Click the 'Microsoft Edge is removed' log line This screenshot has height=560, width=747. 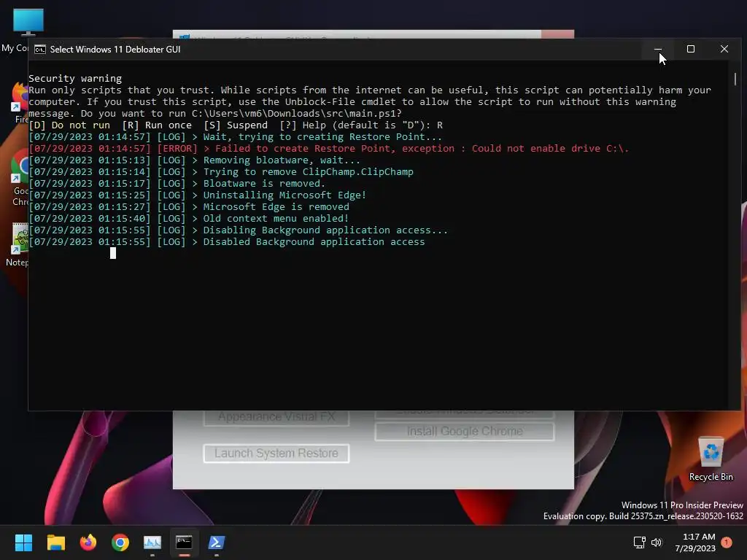click(x=189, y=206)
